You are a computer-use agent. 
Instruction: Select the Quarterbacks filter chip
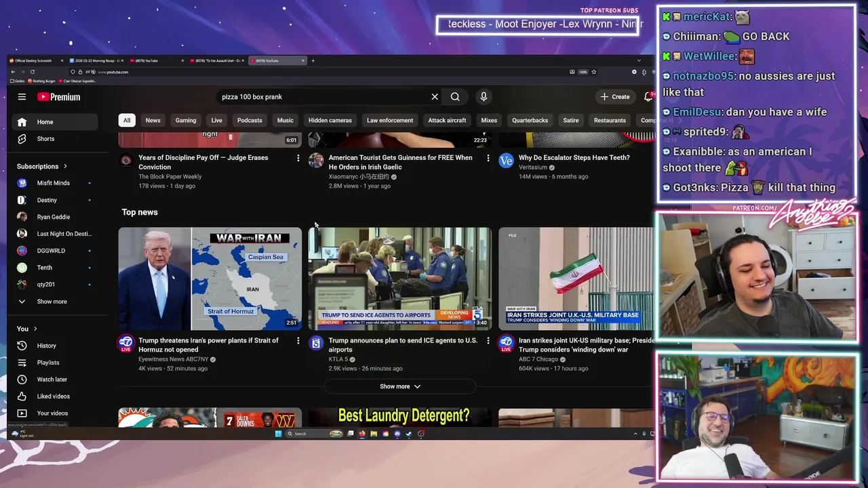[530, 121]
